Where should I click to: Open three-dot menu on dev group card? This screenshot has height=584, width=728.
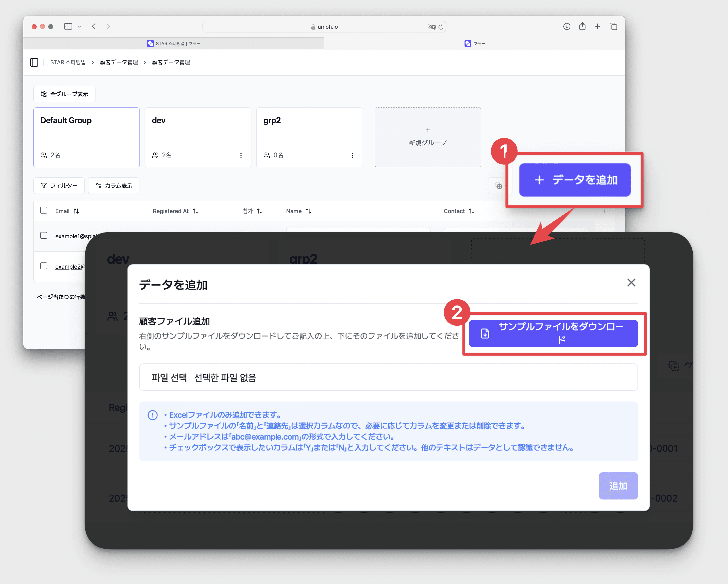click(x=241, y=155)
